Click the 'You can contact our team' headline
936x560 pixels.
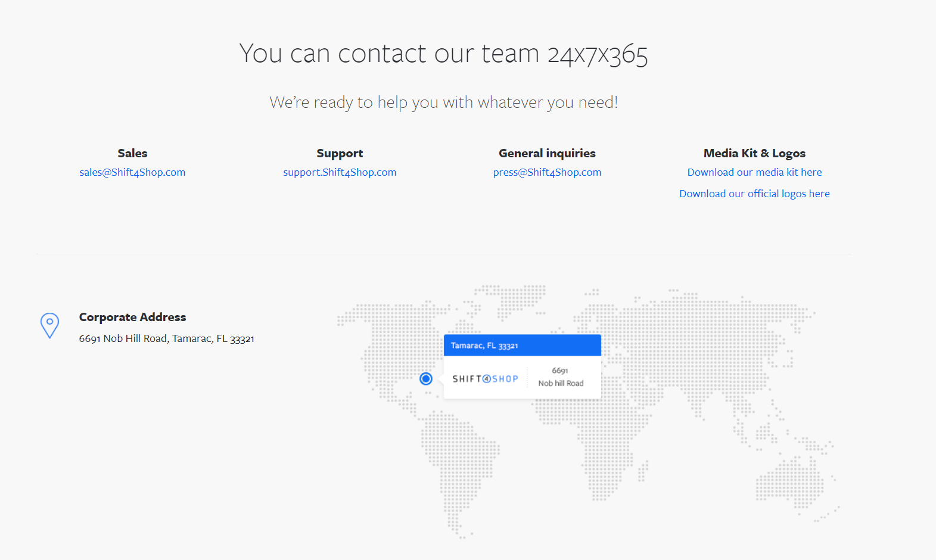pos(443,54)
